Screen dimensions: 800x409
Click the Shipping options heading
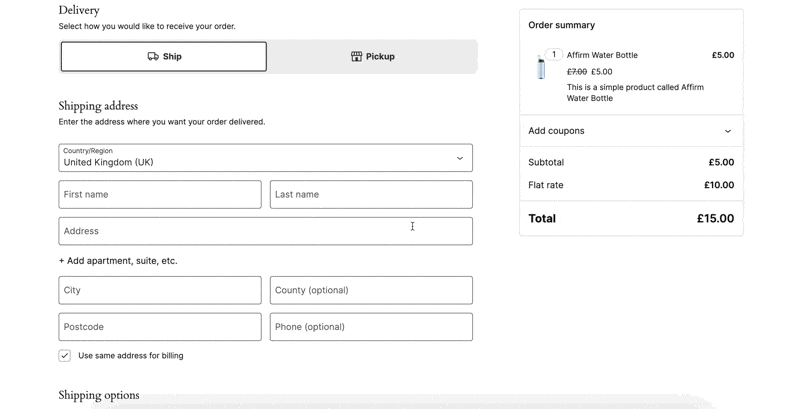(98, 395)
